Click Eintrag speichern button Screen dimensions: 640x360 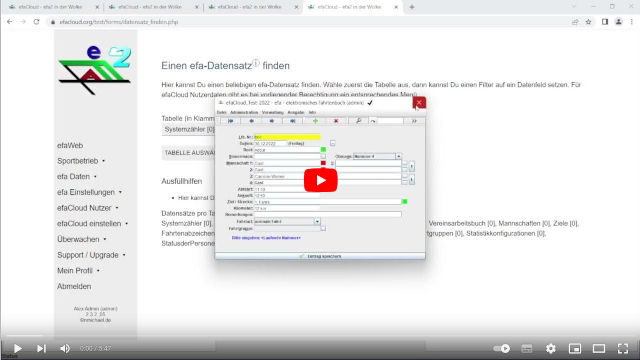point(320,256)
